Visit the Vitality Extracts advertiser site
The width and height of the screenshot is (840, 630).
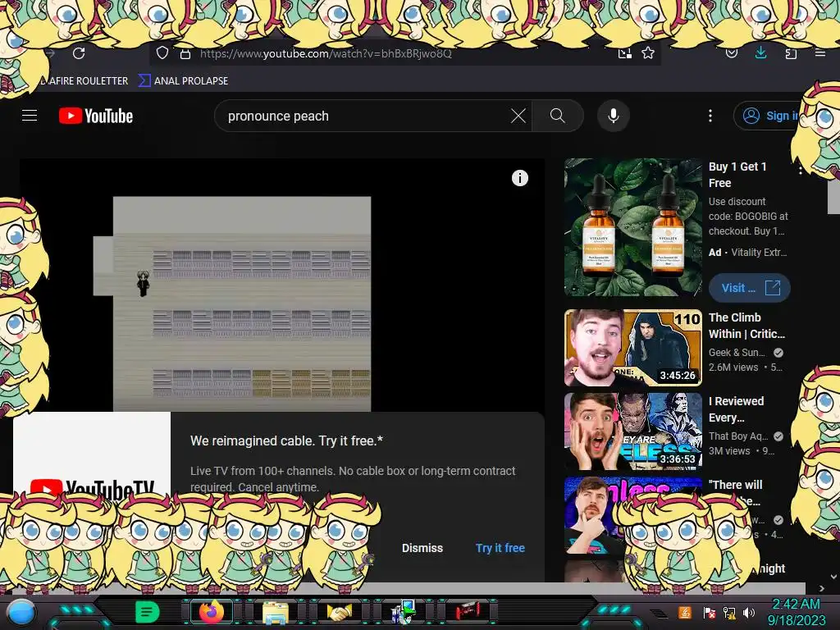[749, 288]
